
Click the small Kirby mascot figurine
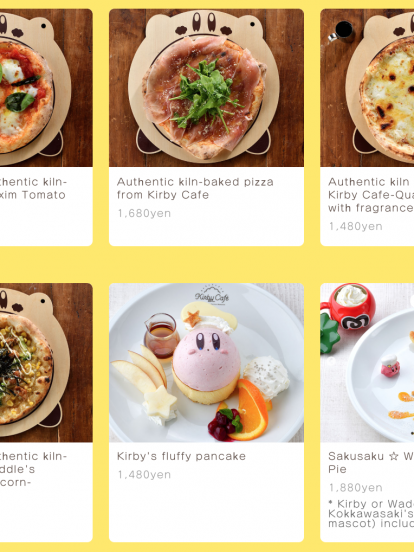390,366
